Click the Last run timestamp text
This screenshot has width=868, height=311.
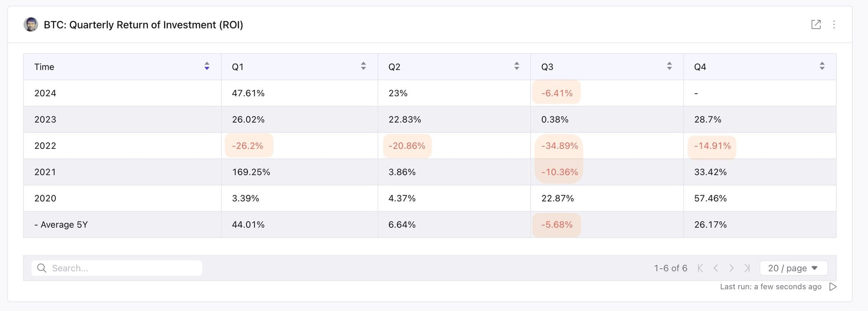pyautogui.click(x=770, y=287)
